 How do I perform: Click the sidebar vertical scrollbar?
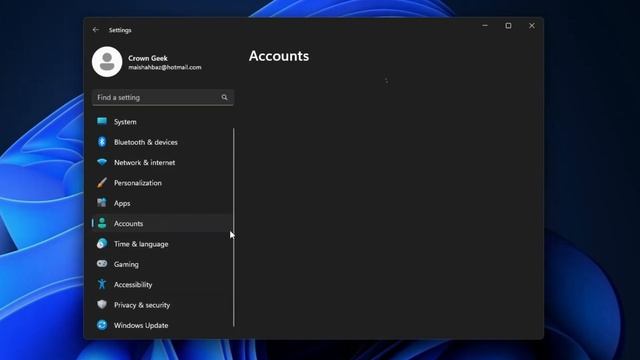click(x=234, y=227)
